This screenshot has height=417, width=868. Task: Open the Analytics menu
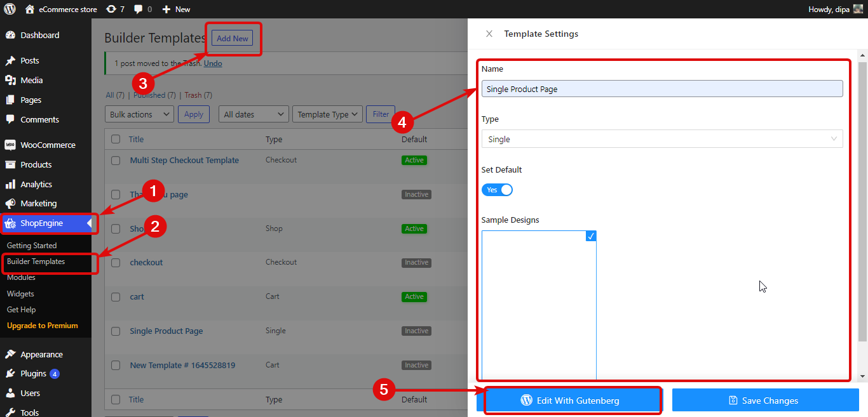(36, 184)
